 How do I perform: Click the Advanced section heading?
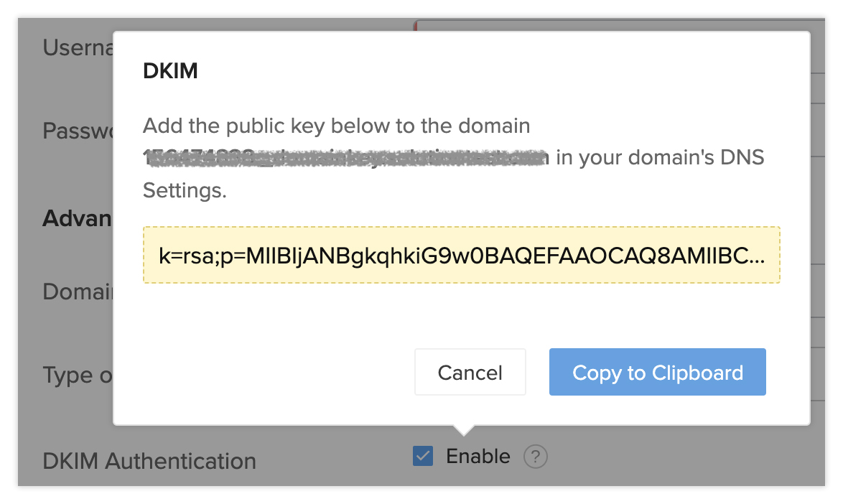tap(77, 218)
